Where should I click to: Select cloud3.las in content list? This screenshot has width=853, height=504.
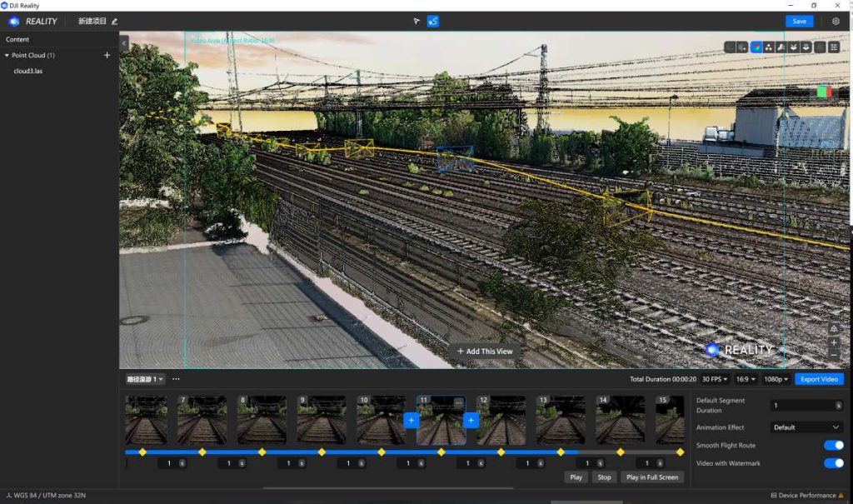(x=28, y=71)
